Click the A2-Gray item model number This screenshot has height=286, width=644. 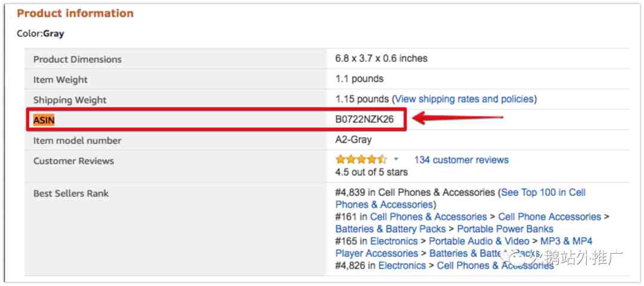coord(353,140)
